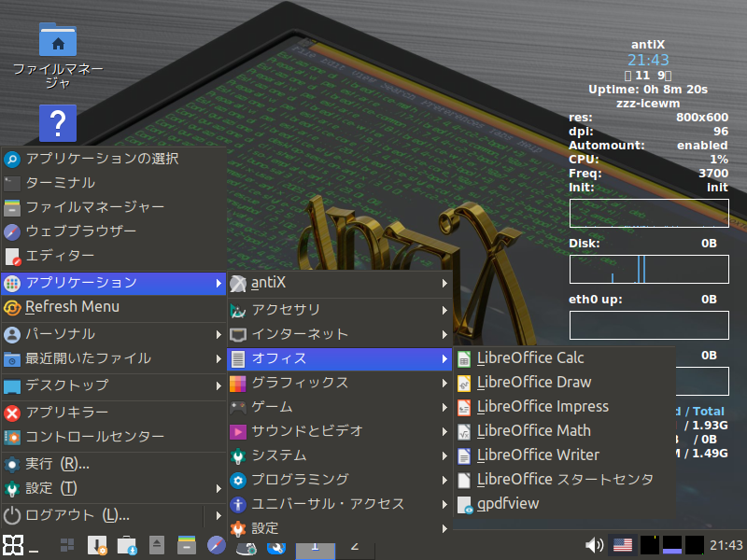Viewport: 747px width, 560px height.
Task: Open the サウンドとビデオ category
Action: tap(340, 431)
